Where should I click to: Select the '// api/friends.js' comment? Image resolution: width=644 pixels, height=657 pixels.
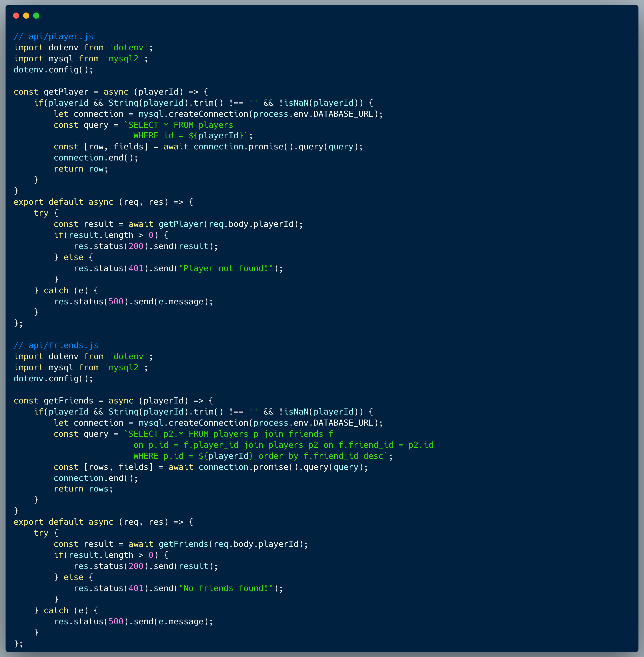click(56, 345)
